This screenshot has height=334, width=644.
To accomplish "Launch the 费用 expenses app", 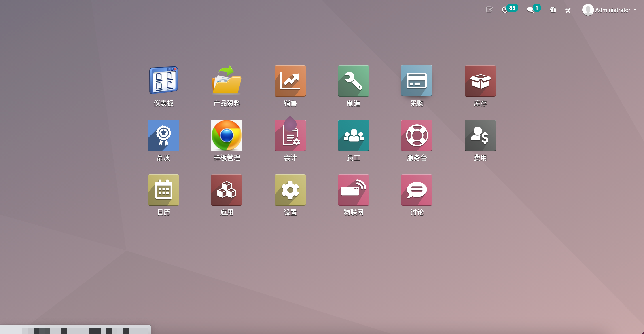I will point(480,135).
